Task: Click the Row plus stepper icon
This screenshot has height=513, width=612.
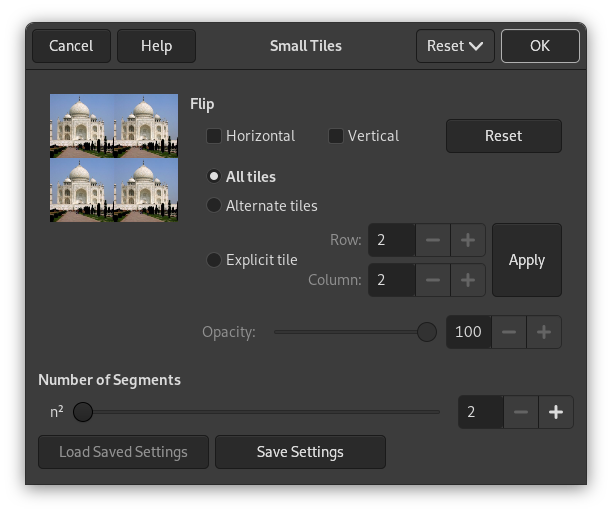Action: [467, 240]
